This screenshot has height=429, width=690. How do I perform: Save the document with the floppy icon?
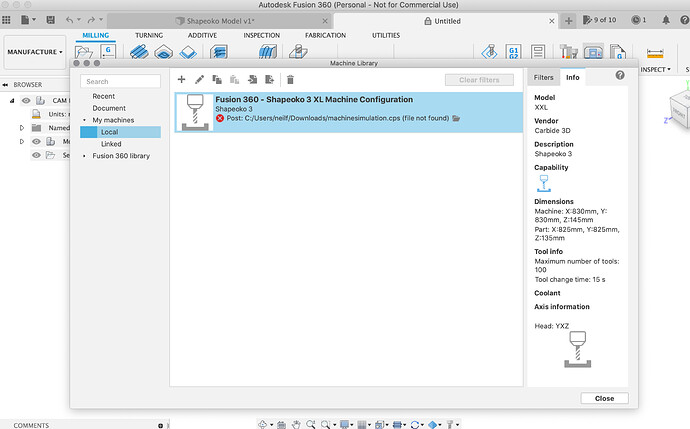[x=51, y=20]
